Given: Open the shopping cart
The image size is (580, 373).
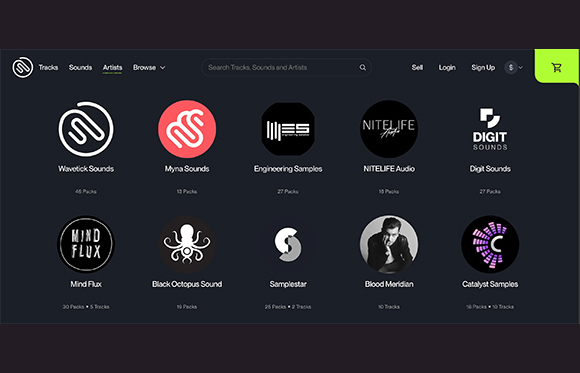Looking at the screenshot, I should click(556, 67).
